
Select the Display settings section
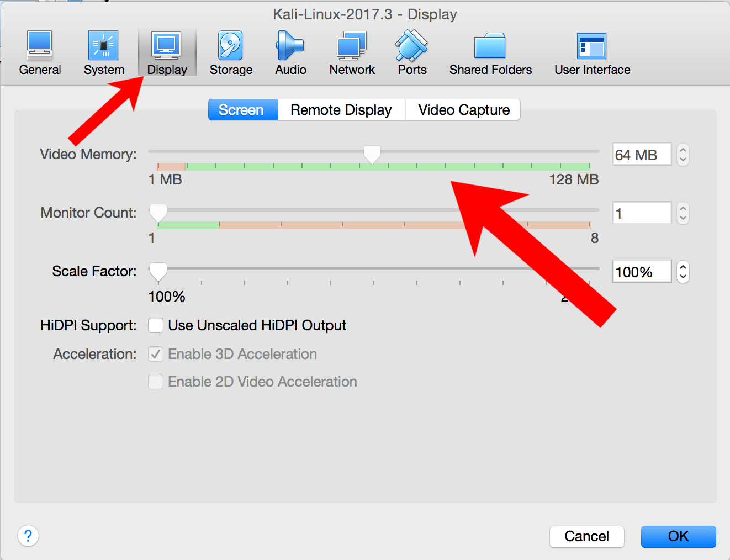pos(167,53)
